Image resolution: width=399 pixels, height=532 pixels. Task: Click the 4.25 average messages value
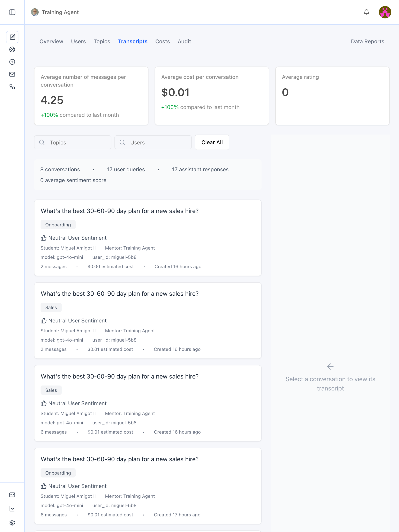coord(52,100)
